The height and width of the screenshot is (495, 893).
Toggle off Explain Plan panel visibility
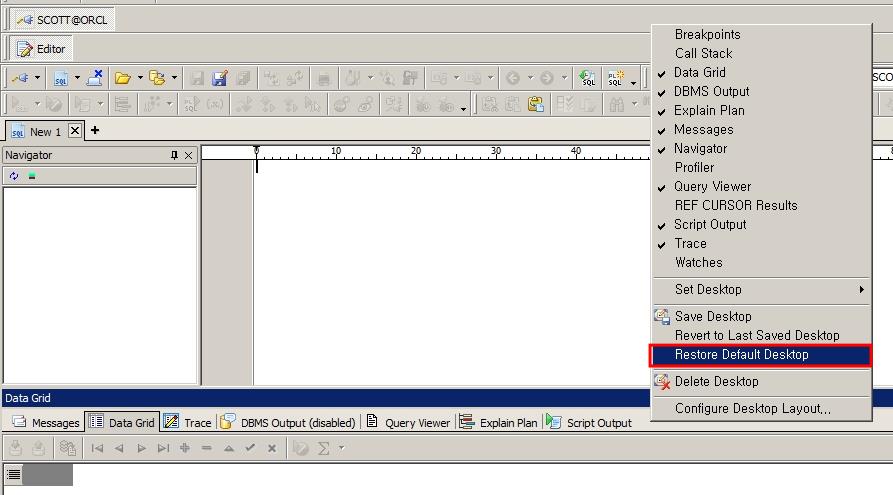pyautogui.click(x=708, y=110)
